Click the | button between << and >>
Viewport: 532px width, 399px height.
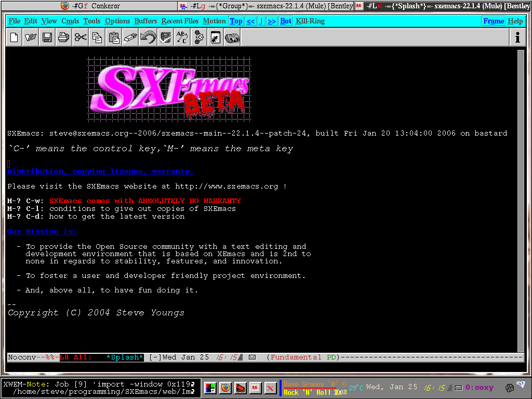click(261, 21)
